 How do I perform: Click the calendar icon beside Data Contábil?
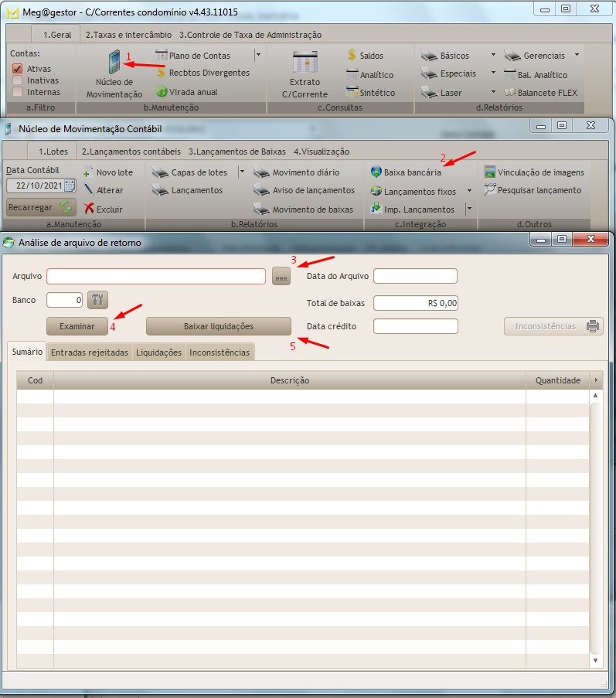click(x=70, y=186)
